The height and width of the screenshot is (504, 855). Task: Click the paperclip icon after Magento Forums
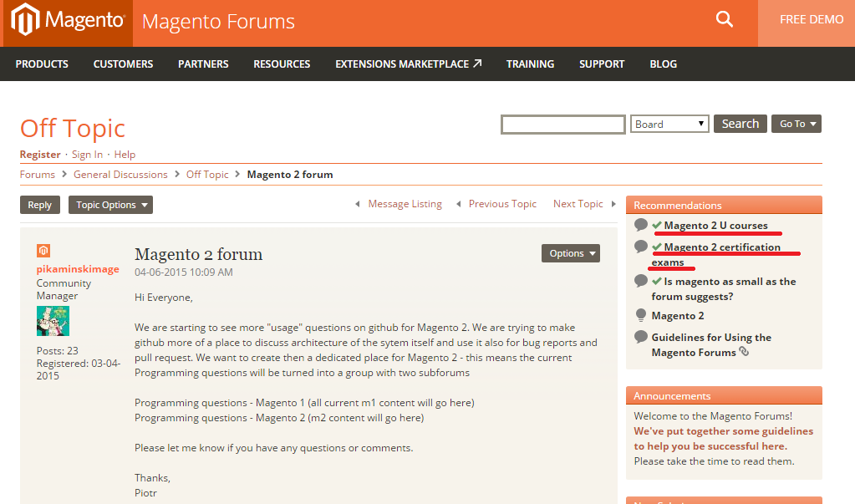[x=744, y=352]
